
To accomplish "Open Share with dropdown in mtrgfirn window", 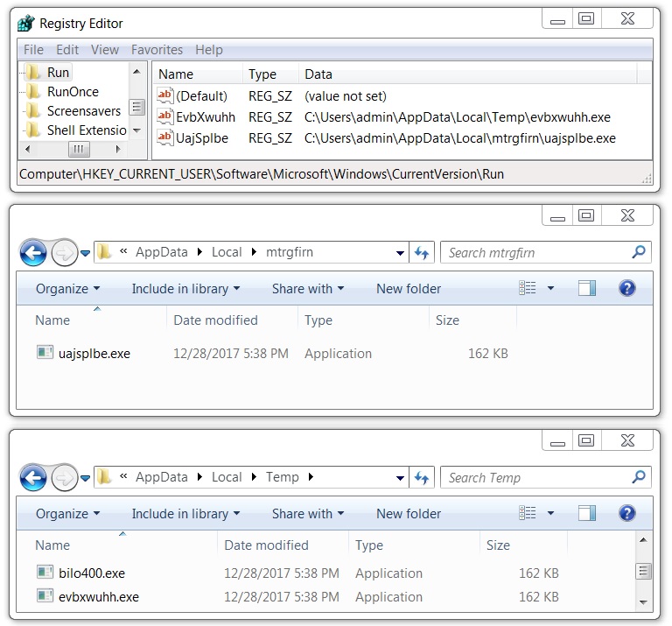I will (x=308, y=289).
